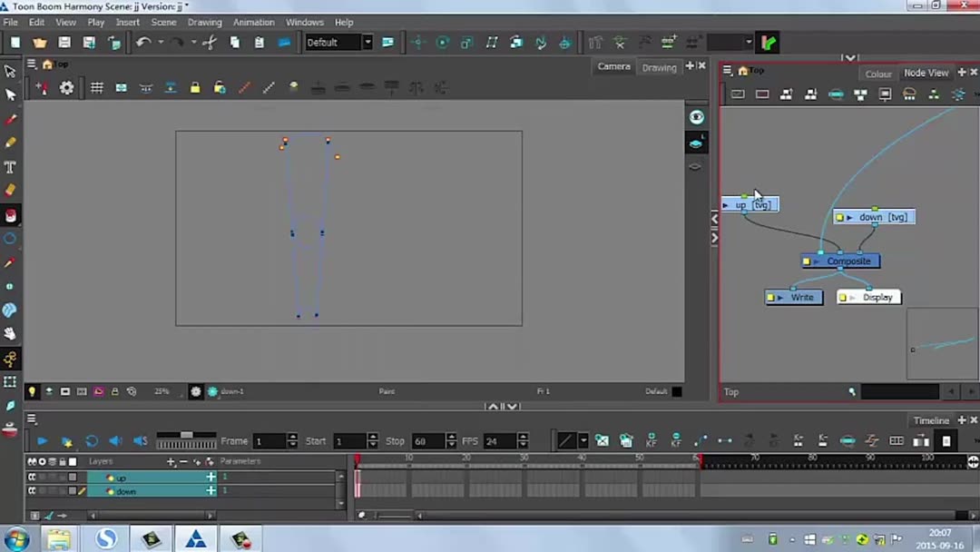Open the Default workspace dropdown
The height and width of the screenshot is (552, 980).
pyautogui.click(x=367, y=42)
